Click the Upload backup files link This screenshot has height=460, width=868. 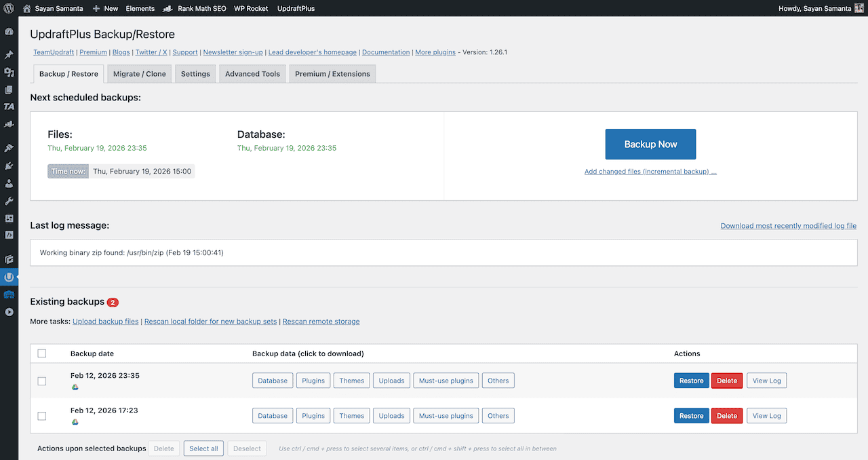pyautogui.click(x=106, y=322)
